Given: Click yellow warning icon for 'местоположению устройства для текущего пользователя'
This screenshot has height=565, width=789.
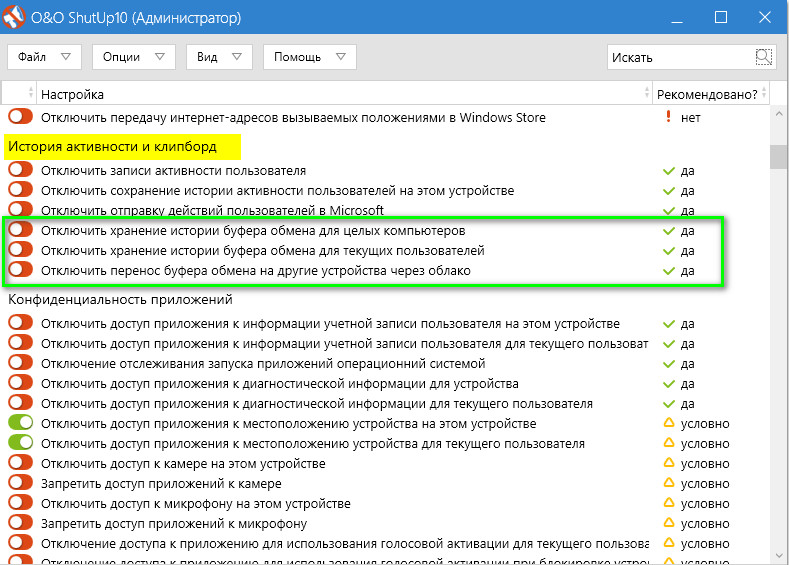Looking at the screenshot, I should tap(669, 443).
